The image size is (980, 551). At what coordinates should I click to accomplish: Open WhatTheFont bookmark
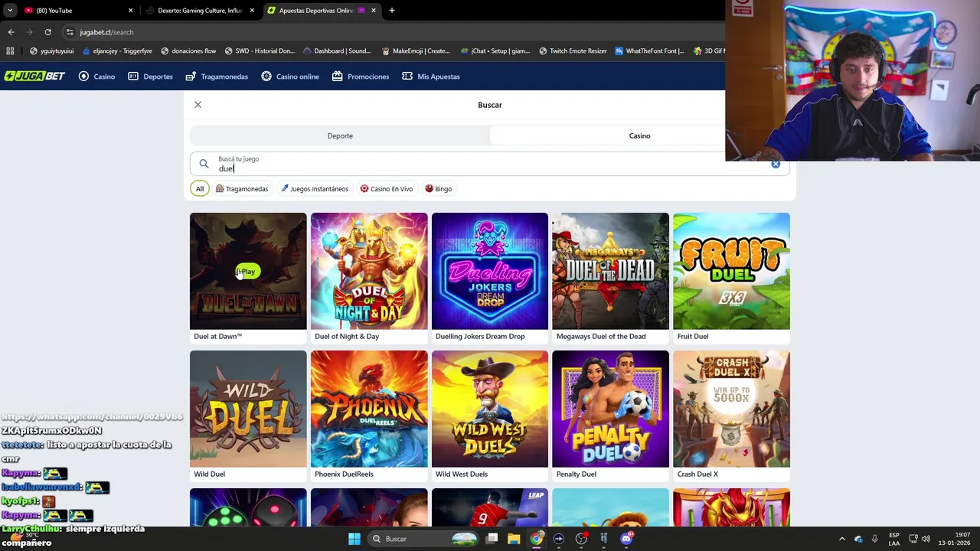click(x=649, y=51)
